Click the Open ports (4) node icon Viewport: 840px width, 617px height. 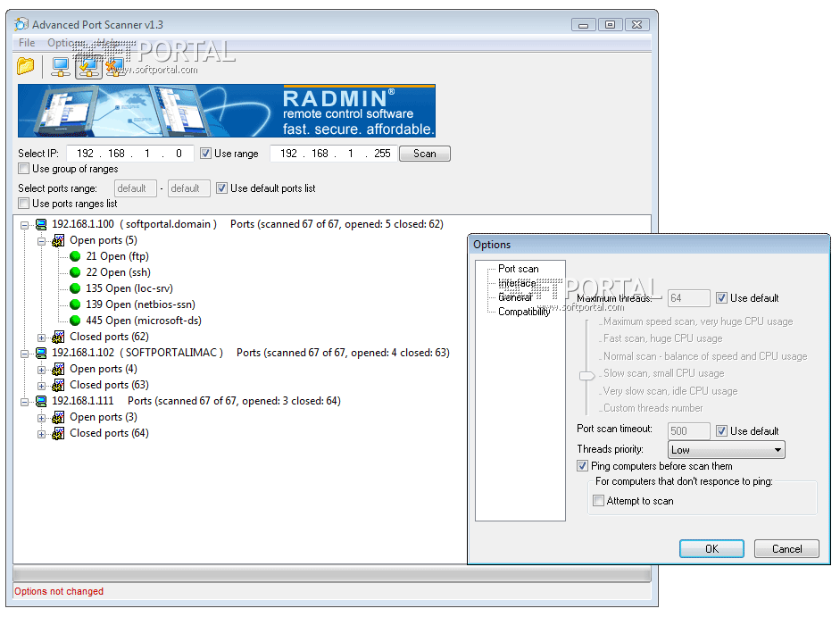coord(58,370)
